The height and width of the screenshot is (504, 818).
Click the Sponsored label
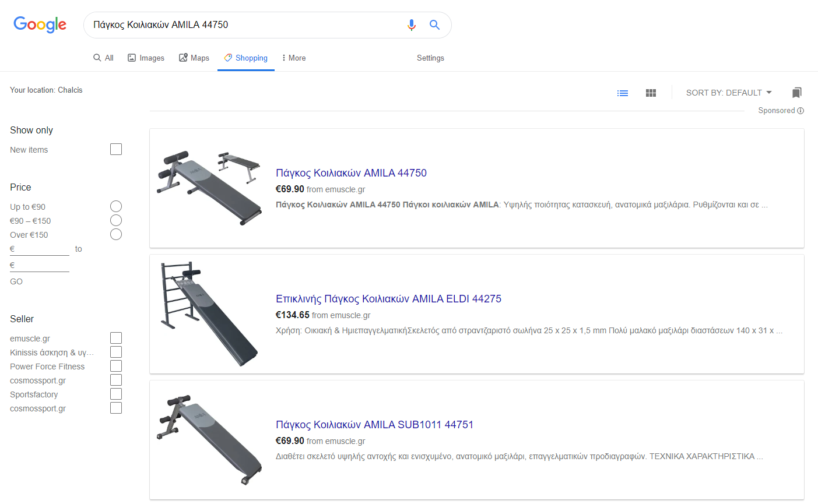(x=776, y=111)
